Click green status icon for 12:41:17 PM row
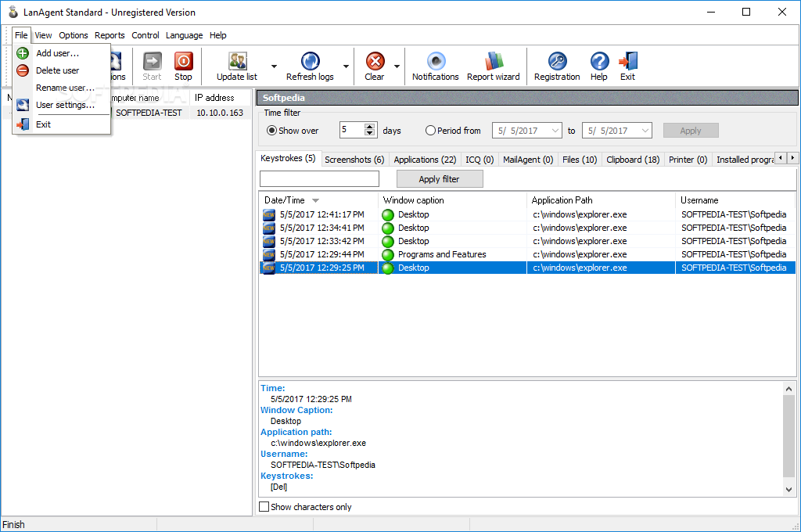The height and width of the screenshot is (532, 801). 388,214
